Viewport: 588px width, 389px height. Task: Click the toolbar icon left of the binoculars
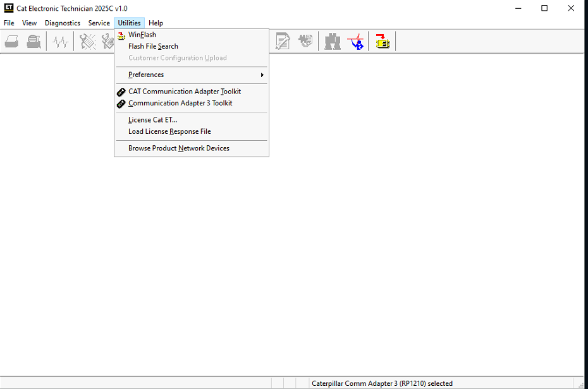click(305, 41)
